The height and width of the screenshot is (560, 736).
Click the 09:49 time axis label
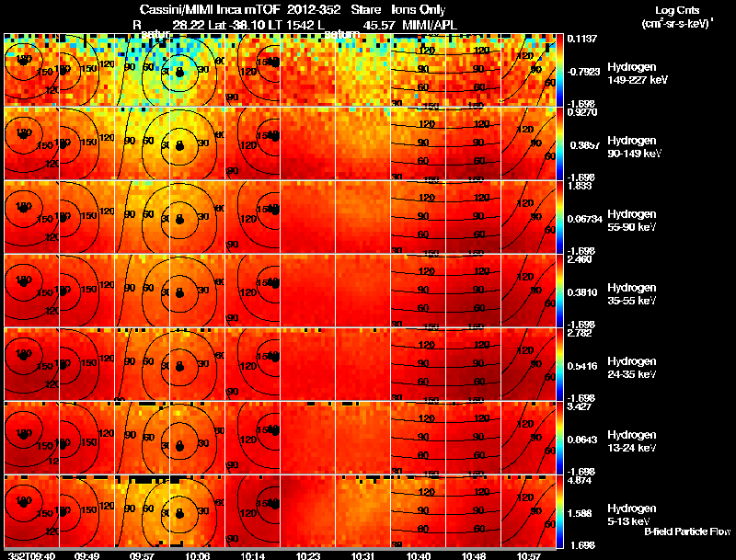click(x=86, y=555)
